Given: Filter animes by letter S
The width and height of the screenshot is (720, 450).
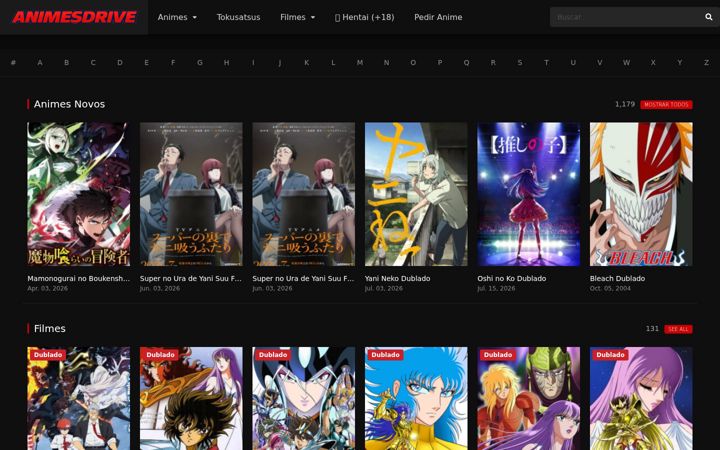Looking at the screenshot, I should (x=520, y=62).
